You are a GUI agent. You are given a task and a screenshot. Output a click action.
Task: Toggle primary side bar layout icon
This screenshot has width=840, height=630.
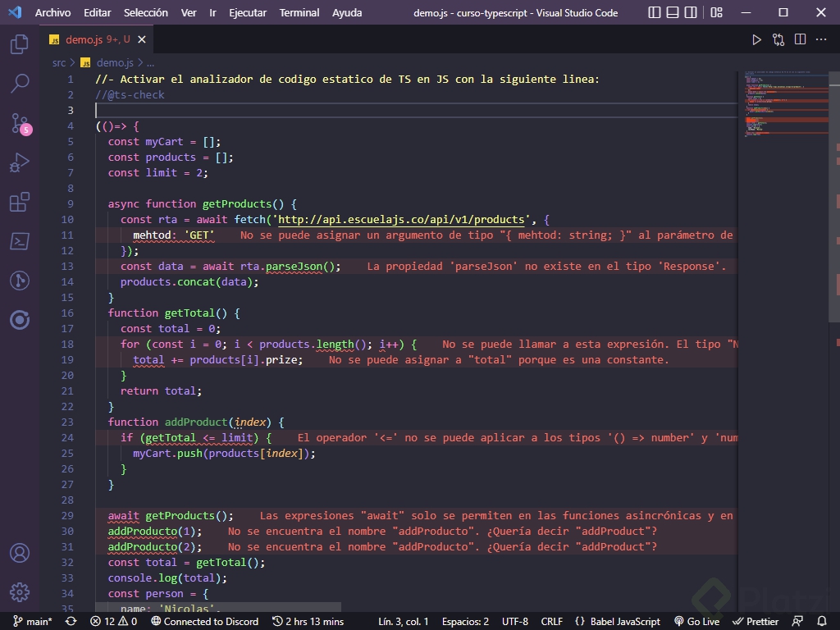click(x=654, y=12)
